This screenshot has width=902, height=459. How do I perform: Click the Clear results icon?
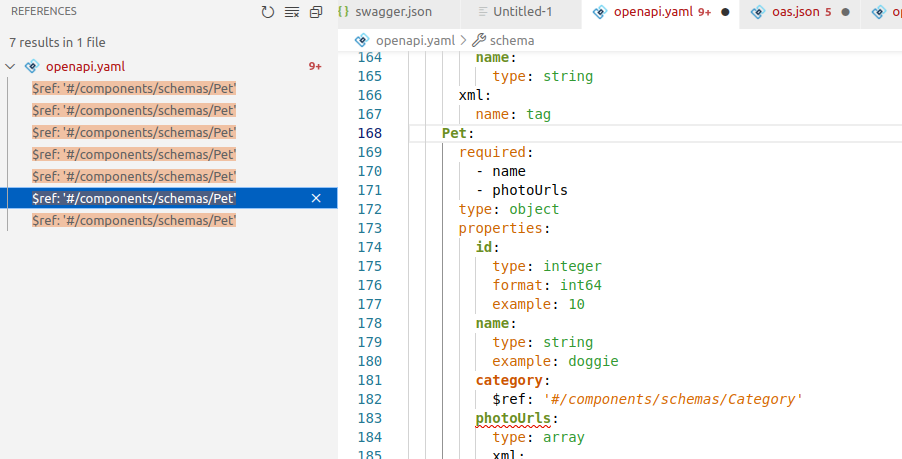tap(292, 12)
